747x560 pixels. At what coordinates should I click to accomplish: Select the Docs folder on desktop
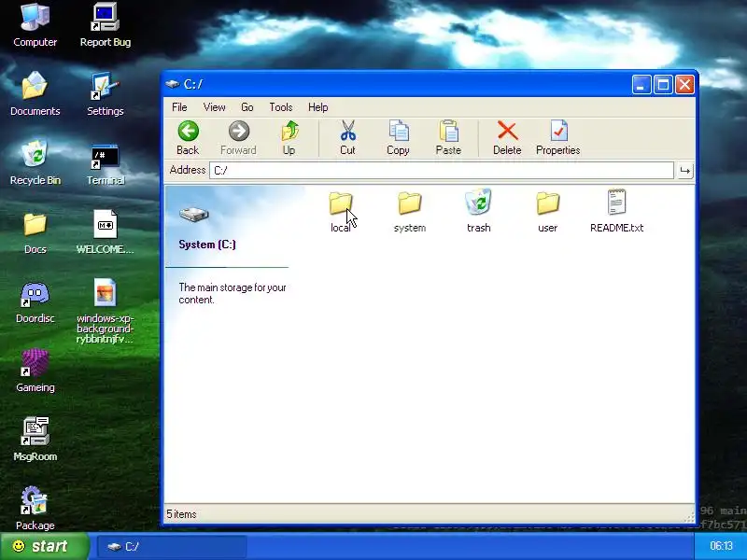(x=35, y=233)
